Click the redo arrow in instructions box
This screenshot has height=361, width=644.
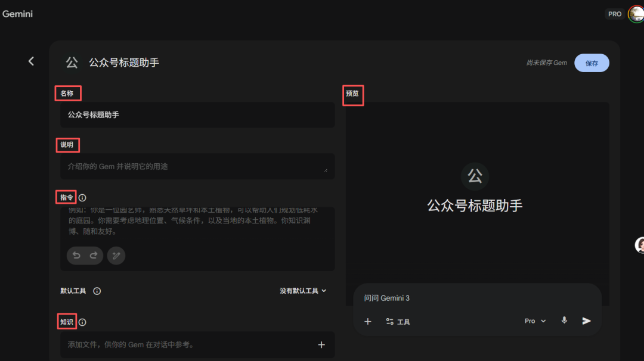[94, 256]
